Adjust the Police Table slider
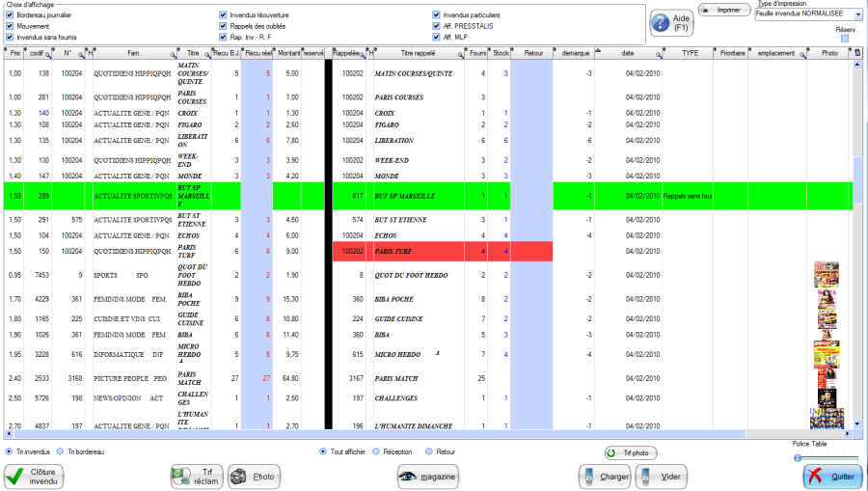The width and height of the screenshot is (868, 491). click(799, 457)
